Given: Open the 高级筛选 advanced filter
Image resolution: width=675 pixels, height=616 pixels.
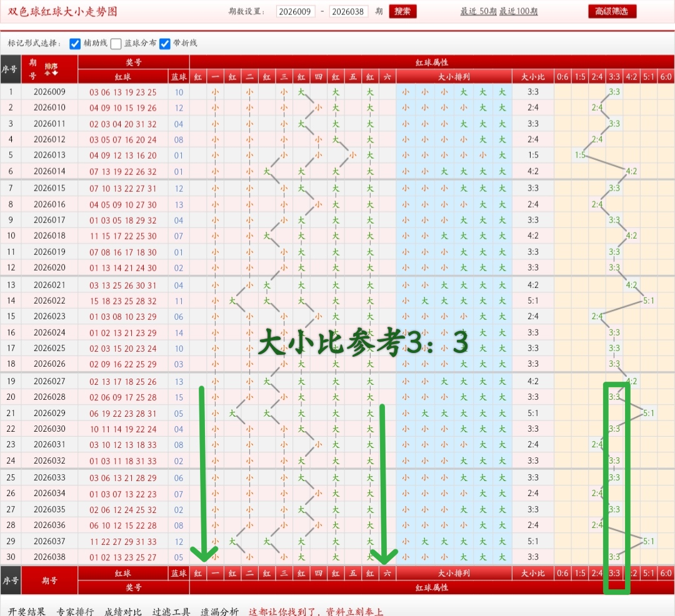Looking at the screenshot, I should (x=611, y=11).
